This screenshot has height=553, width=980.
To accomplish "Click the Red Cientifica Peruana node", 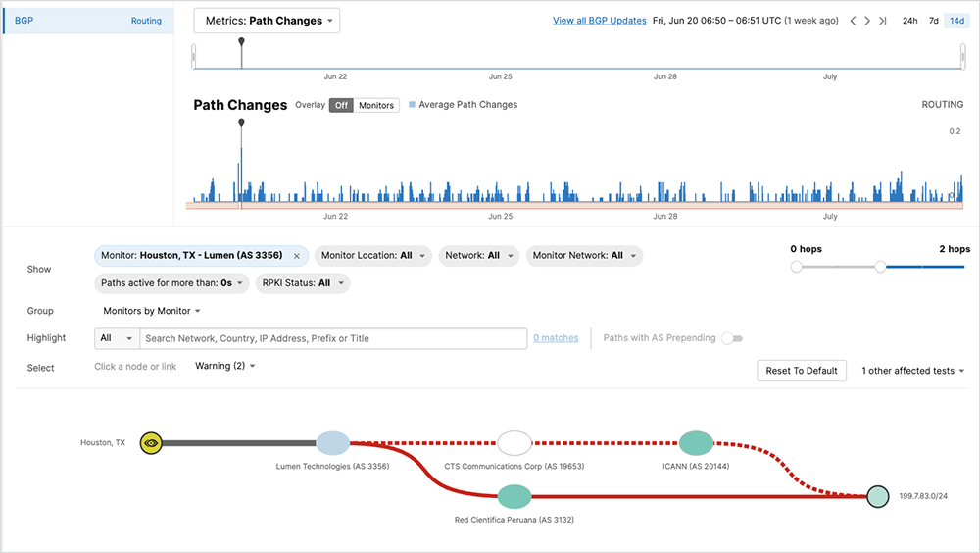I will pyautogui.click(x=514, y=497).
